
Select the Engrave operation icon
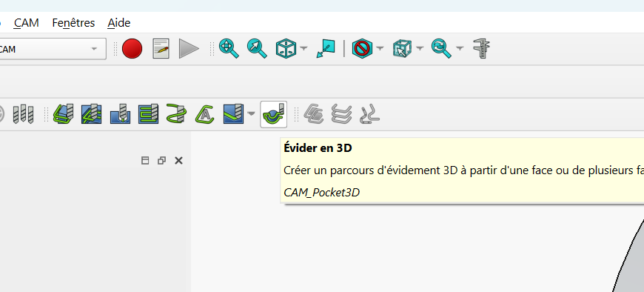point(205,114)
